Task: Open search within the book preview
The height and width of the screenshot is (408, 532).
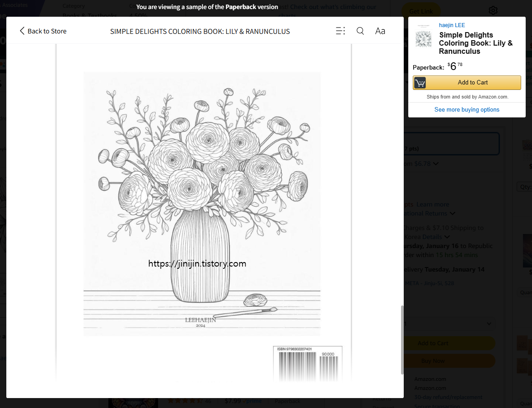Action: [360, 31]
